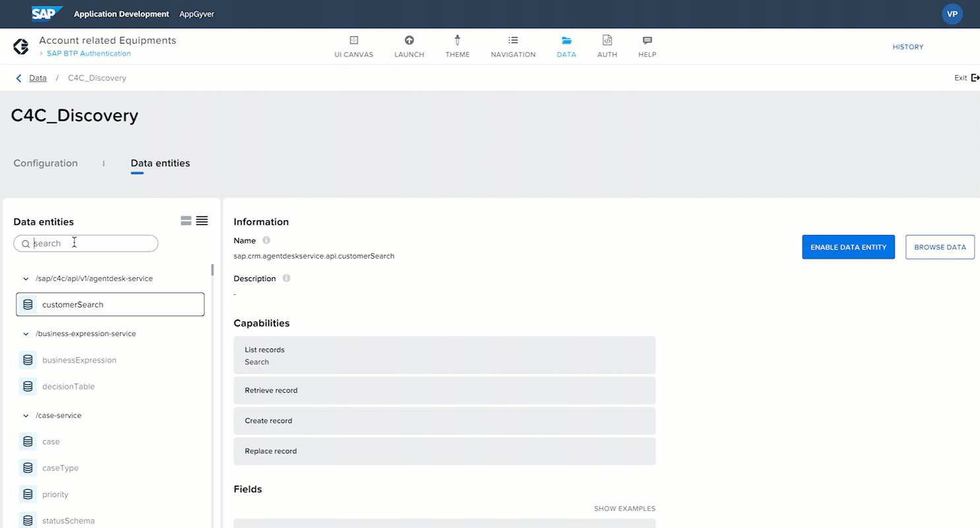
Task: Click the SAP BTP Authentication link
Action: [x=88, y=53]
